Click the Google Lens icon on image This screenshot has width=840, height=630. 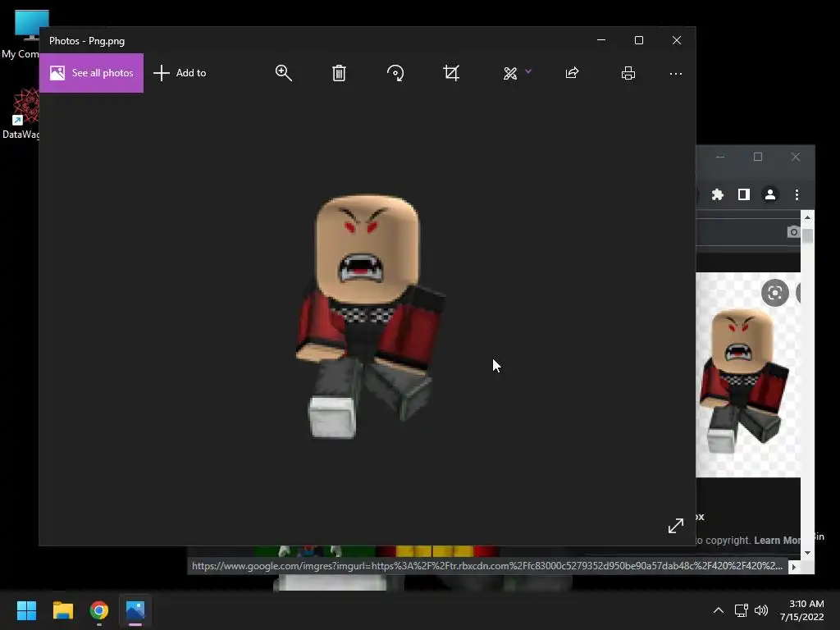pyautogui.click(x=774, y=293)
